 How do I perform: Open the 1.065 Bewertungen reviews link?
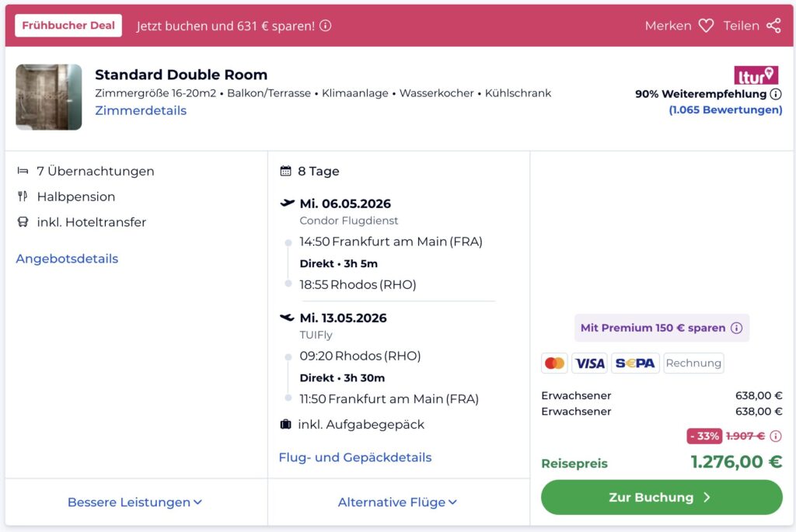point(725,110)
